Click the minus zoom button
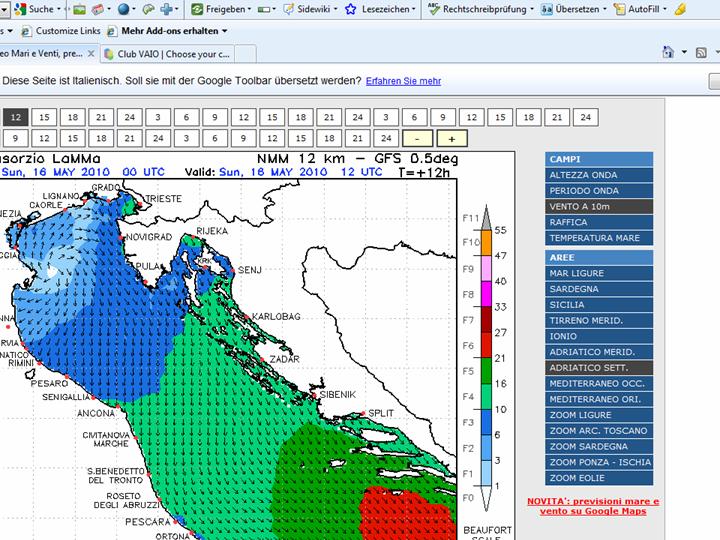This screenshot has height=540, width=720. 417,138
